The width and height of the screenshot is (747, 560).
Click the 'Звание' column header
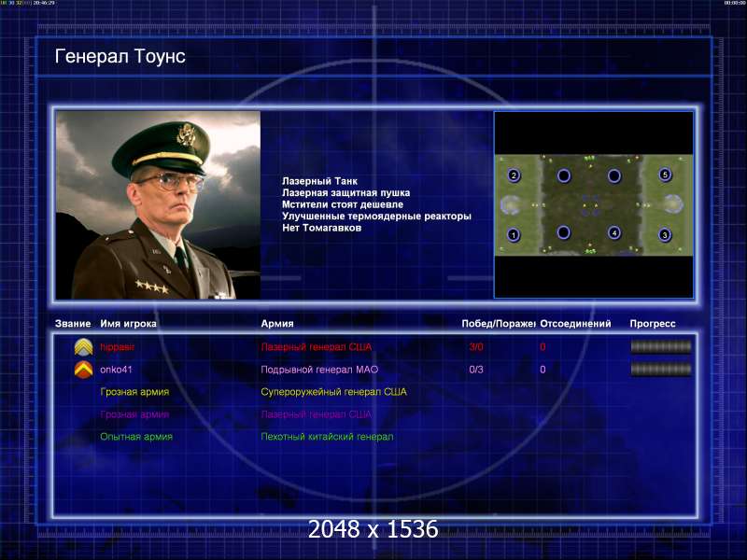(x=73, y=324)
